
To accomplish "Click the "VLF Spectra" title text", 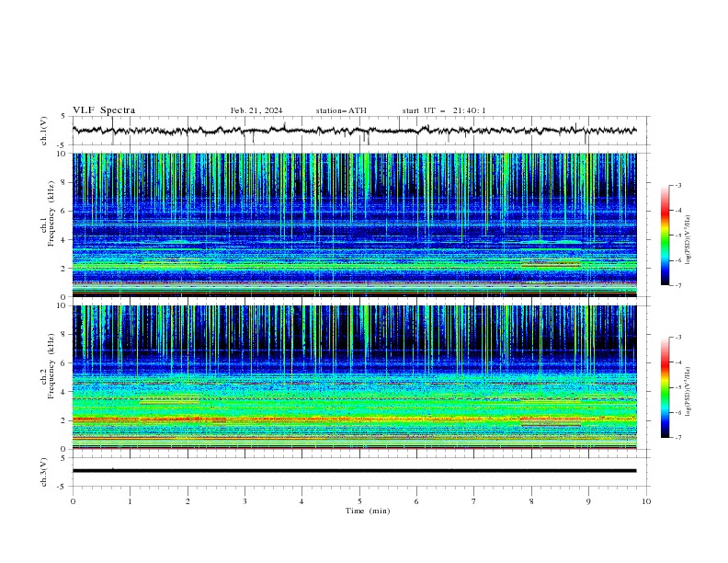I will click(x=104, y=110).
